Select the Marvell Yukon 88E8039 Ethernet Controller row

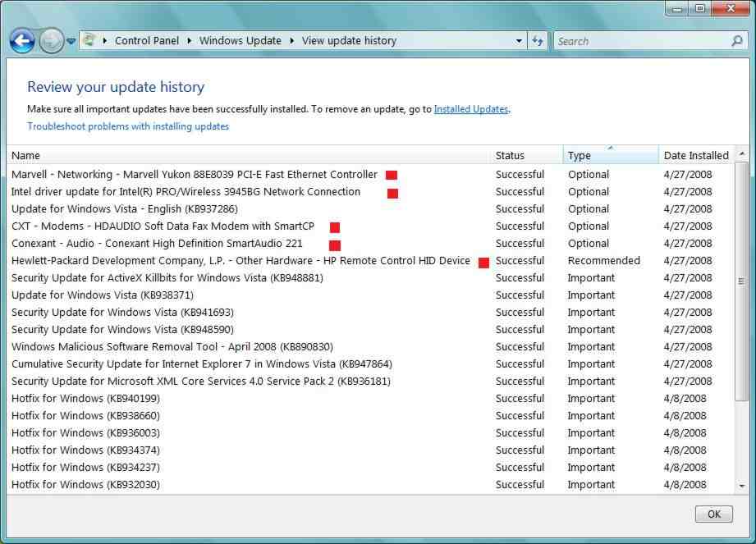pos(370,175)
